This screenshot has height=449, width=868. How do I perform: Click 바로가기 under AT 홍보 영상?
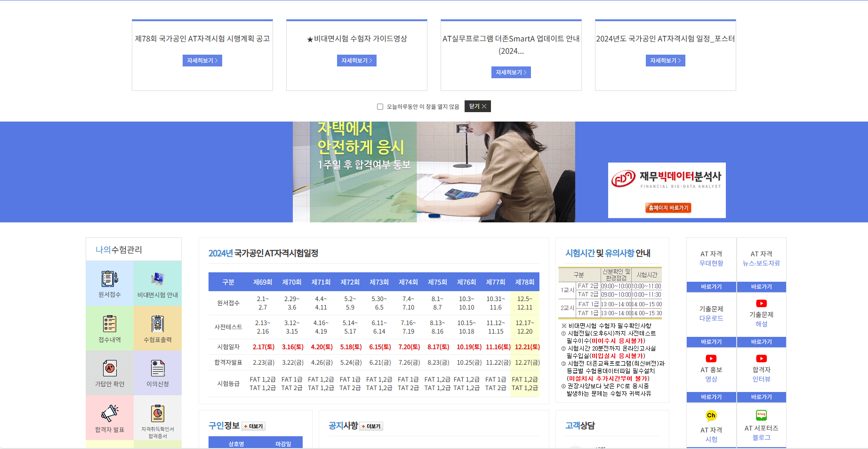coord(711,397)
